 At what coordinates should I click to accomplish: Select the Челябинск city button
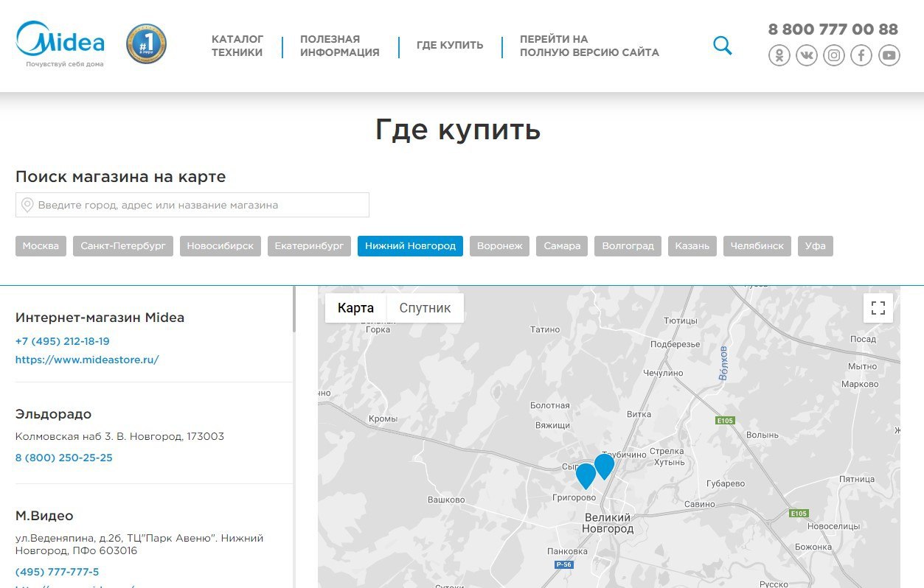757,246
